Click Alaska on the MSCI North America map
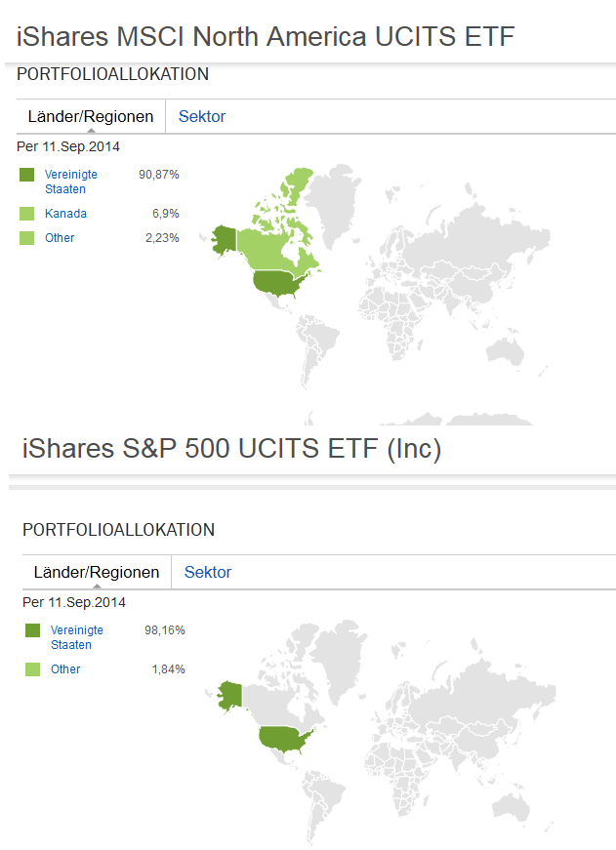Image resolution: width=616 pixels, height=850 pixels. [x=224, y=238]
